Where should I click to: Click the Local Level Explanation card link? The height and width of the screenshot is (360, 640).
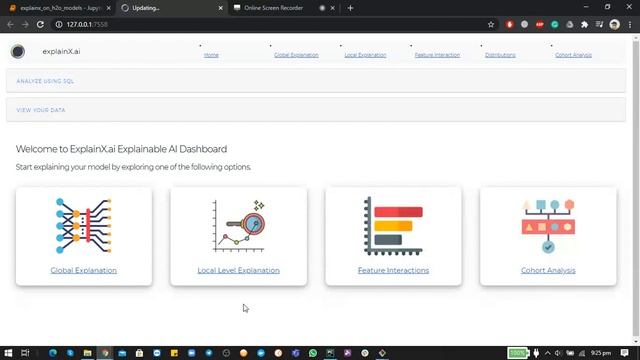coord(239,270)
